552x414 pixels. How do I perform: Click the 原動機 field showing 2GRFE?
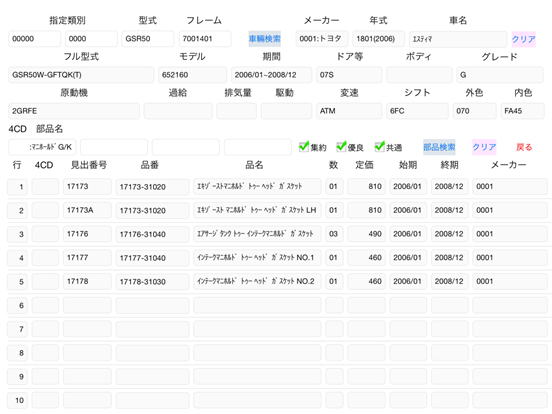(x=74, y=111)
